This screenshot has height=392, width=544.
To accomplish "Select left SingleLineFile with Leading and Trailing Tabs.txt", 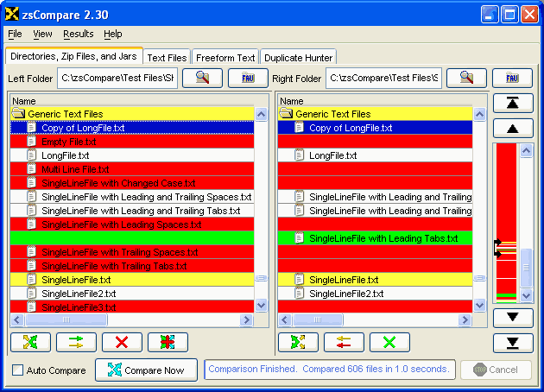I will pos(132,211).
